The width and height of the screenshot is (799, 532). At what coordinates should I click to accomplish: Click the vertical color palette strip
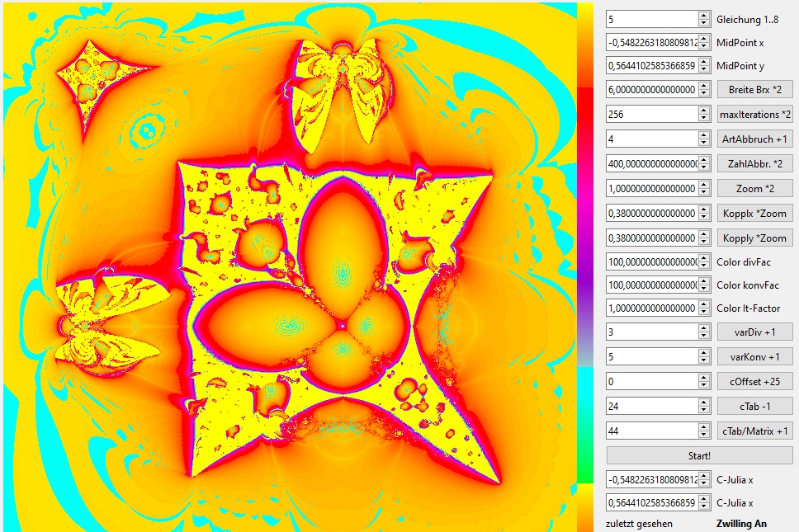pos(585,267)
